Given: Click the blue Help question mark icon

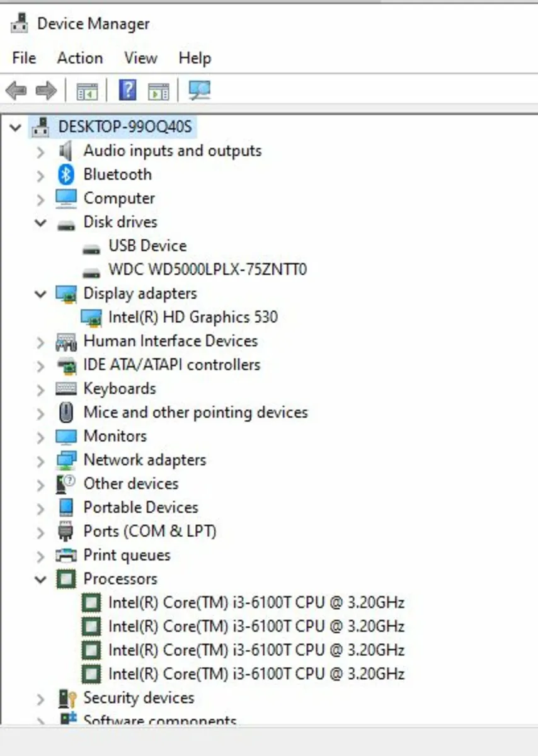Looking at the screenshot, I should click(127, 91).
